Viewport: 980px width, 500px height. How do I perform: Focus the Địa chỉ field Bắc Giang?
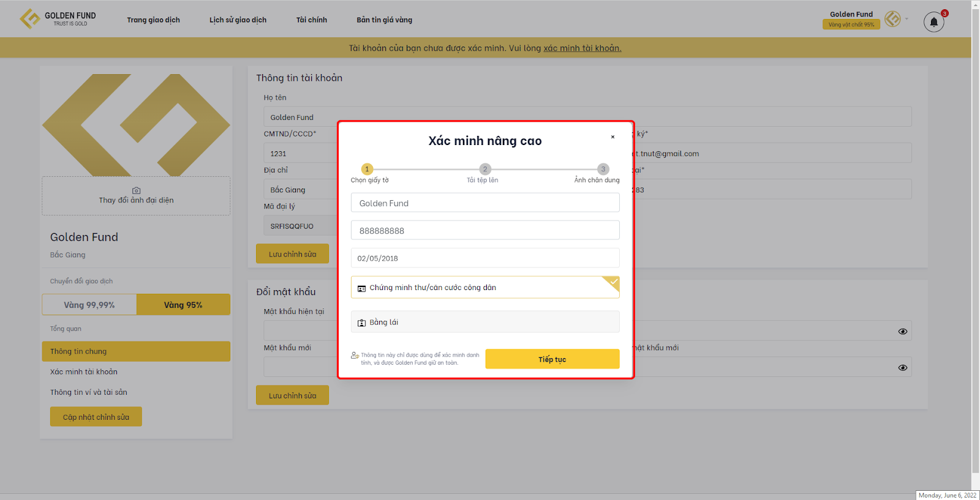click(300, 190)
